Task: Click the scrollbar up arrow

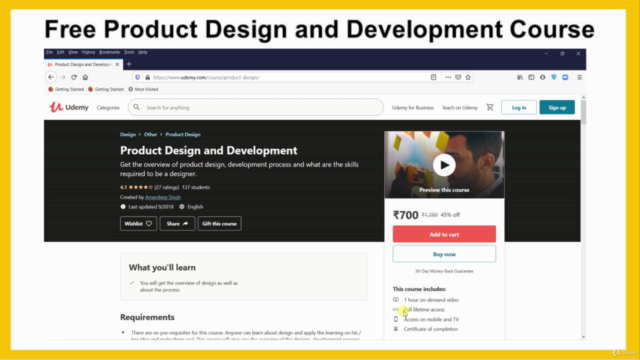Action: tap(583, 98)
